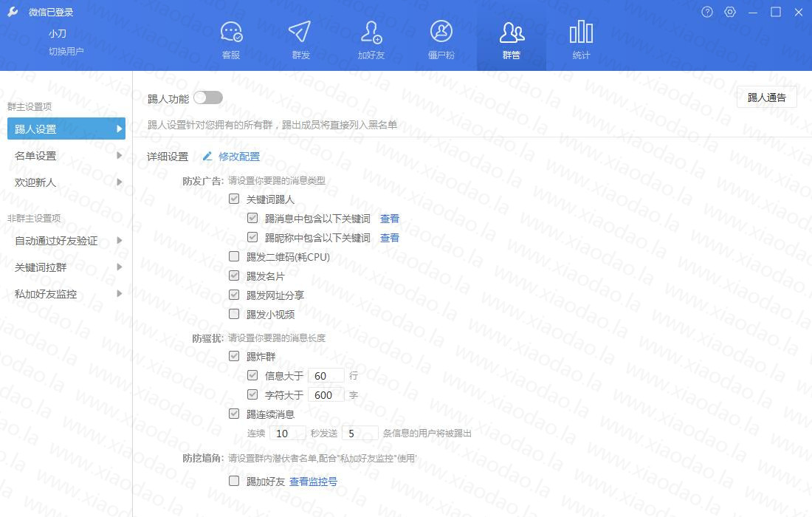Expand 欢迎新人 in the sidebar
Image resolution: width=812 pixels, height=517 pixels.
pos(66,182)
